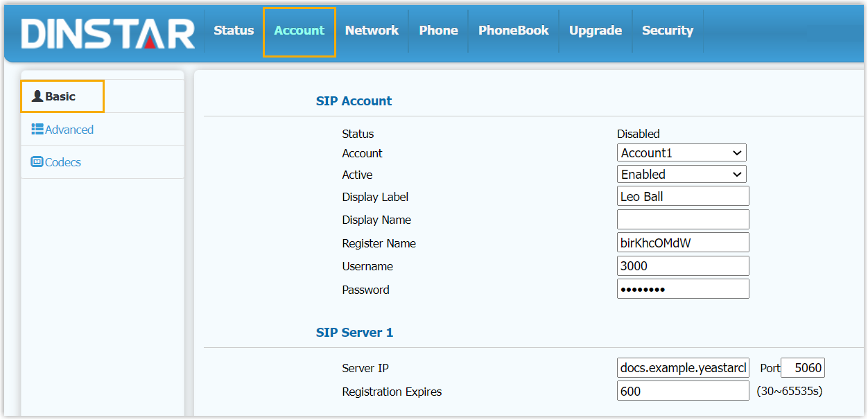Screen dimensions: 868x420
Task: Select the Password input field
Action: coord(683,289)
